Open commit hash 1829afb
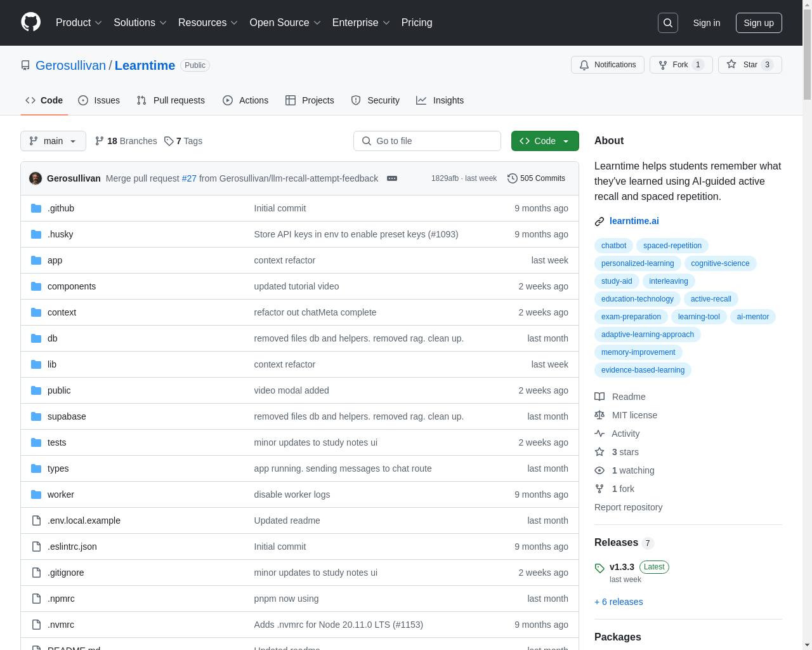This screenshot has height=650, width=812. point(445,178)
